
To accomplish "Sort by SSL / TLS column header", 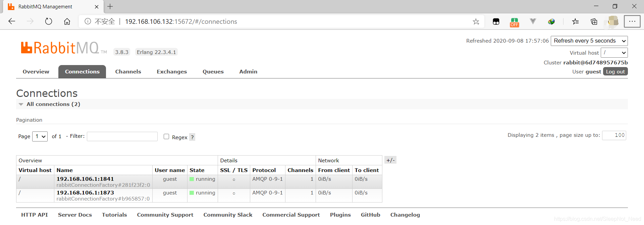I will [x=234, y=170].
